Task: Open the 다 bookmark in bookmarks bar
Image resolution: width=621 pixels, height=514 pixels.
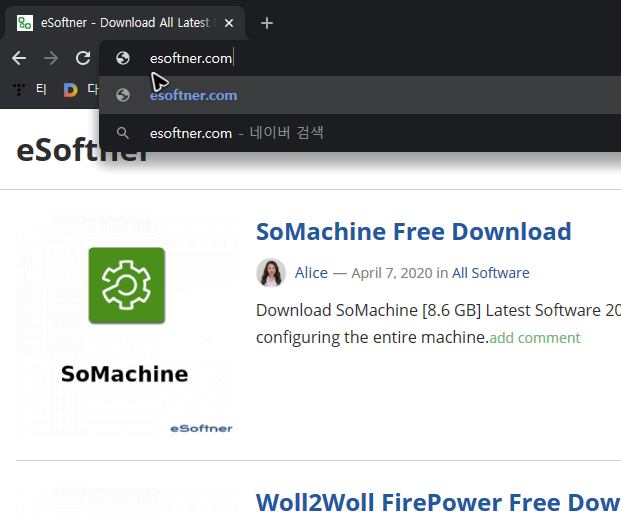Action: coord(93,89)
